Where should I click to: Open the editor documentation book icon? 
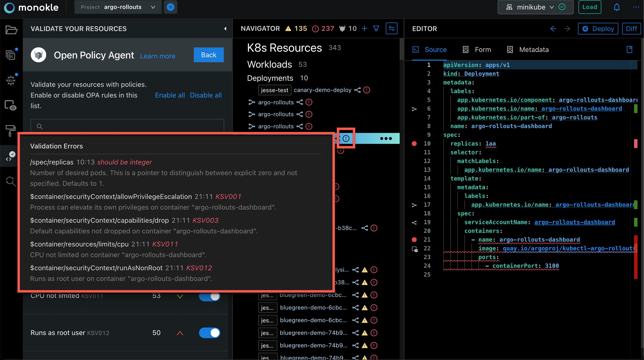point(629,49)
